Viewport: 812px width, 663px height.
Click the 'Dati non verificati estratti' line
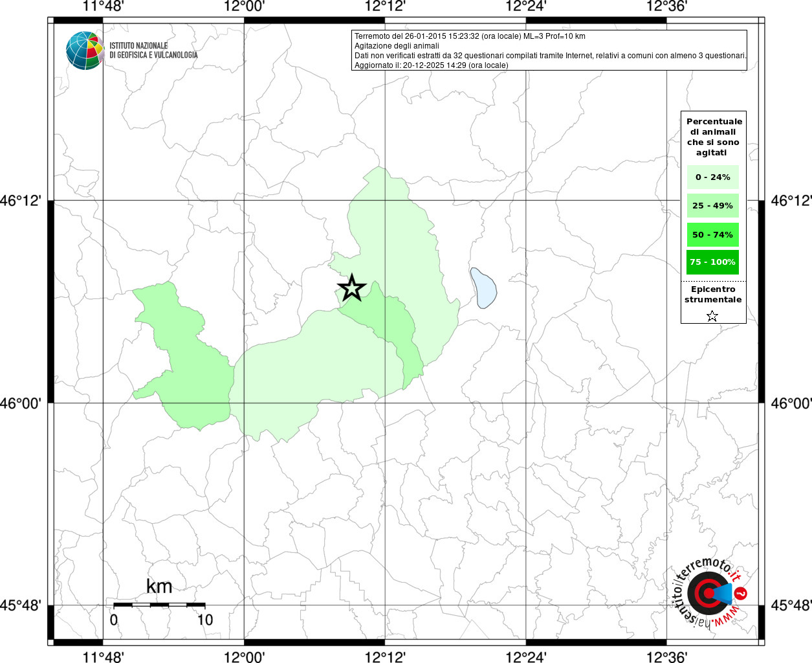(x=551, y=56)
